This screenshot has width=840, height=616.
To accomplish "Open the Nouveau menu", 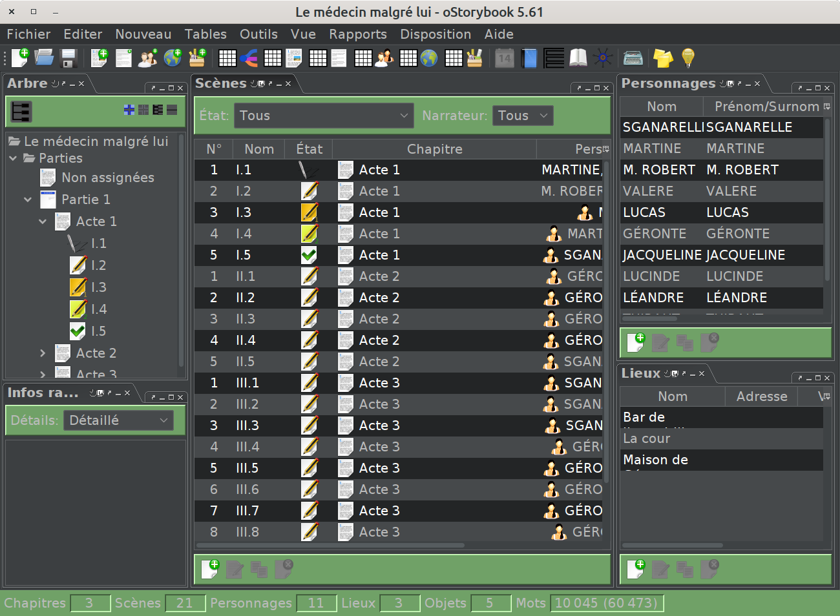I will pos(143,34).
